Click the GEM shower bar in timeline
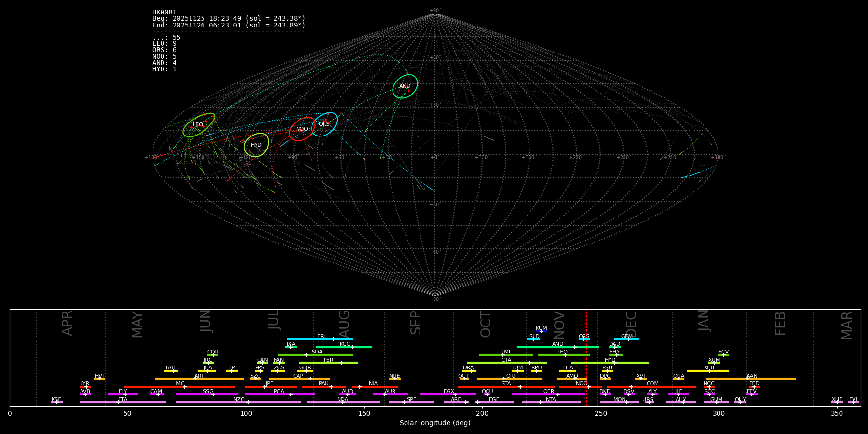The image size is (868, 434). coord(626,339)
